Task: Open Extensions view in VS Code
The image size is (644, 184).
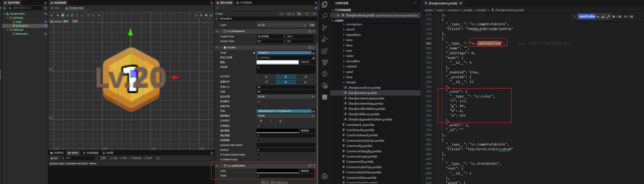Action: pyautogui.click(x=324, y=51)
